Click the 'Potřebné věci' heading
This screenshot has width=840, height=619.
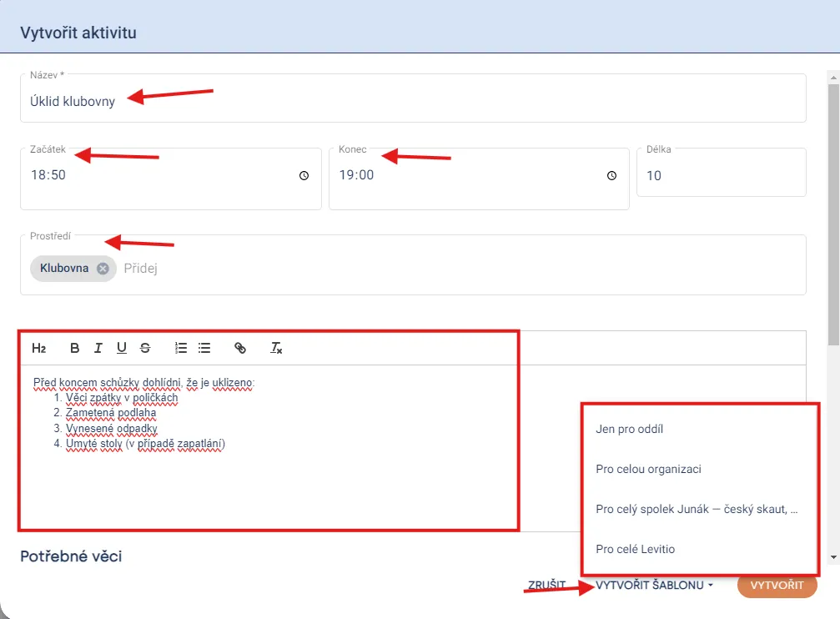[x=71, y=556]
